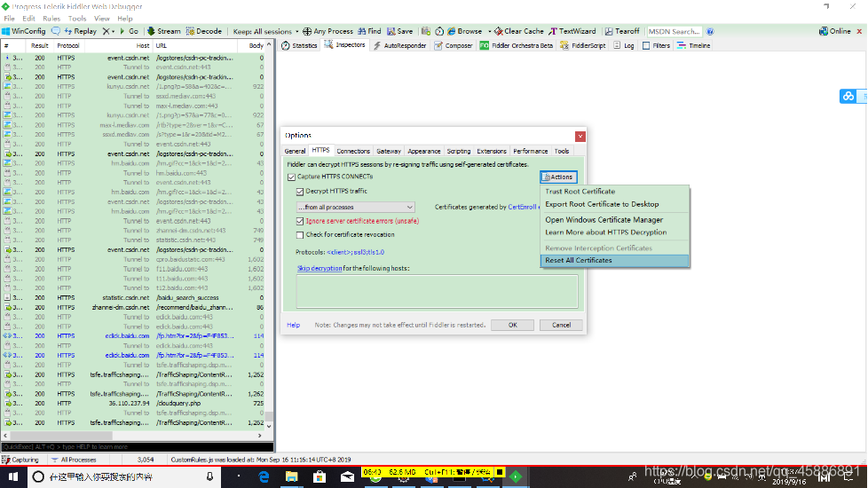Open Keep: All sessions dropdown
This screenshot has height=488, width=868.
tap(265, 32)
